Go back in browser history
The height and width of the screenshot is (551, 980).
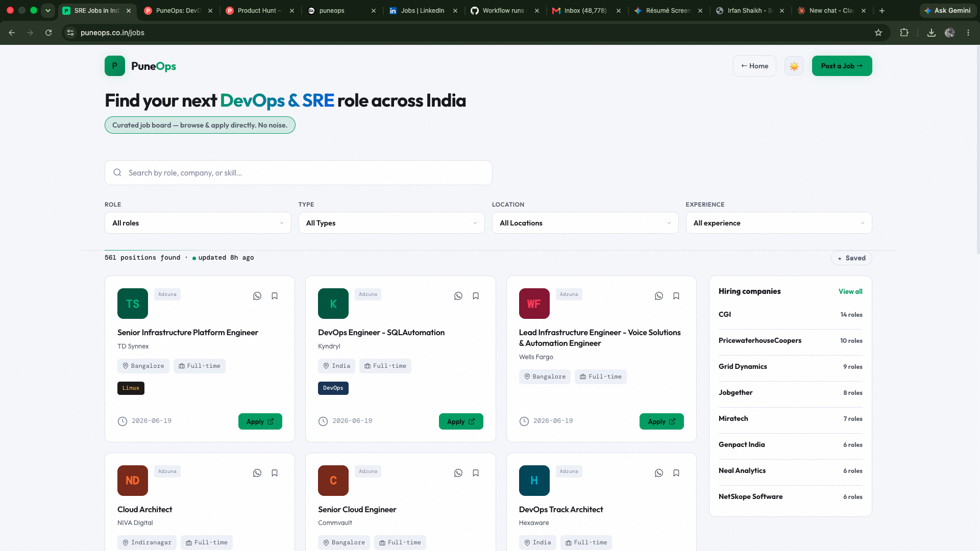pos(12,33)
